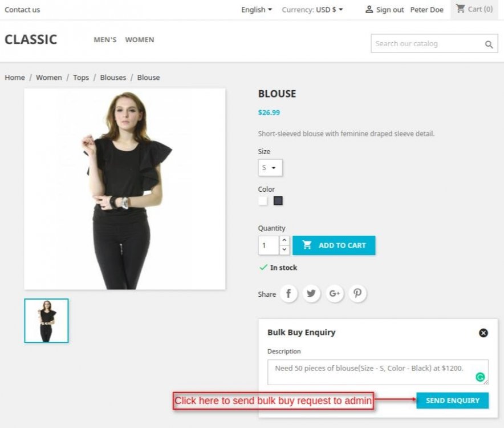The width and height of the screenshot is (504, 428).
Task: Click the blouse product thumbnail
Action: [46, 321]
